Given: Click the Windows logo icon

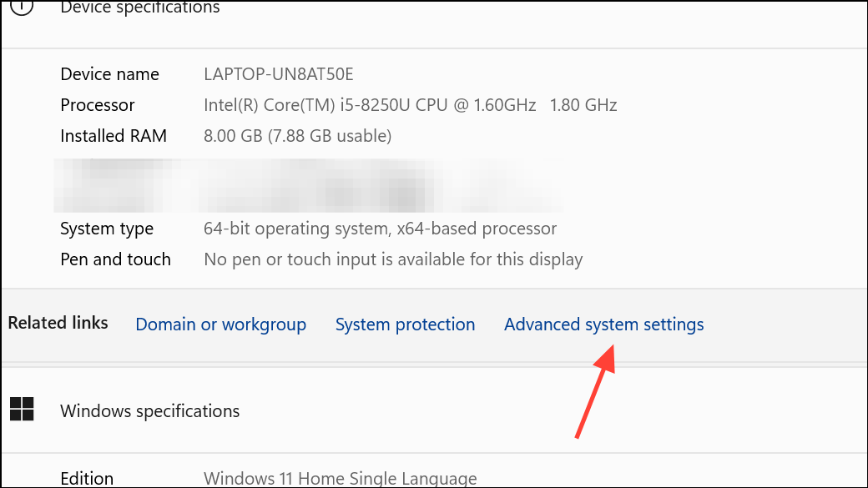Looking at the screenshot, I should coord(23,409).
